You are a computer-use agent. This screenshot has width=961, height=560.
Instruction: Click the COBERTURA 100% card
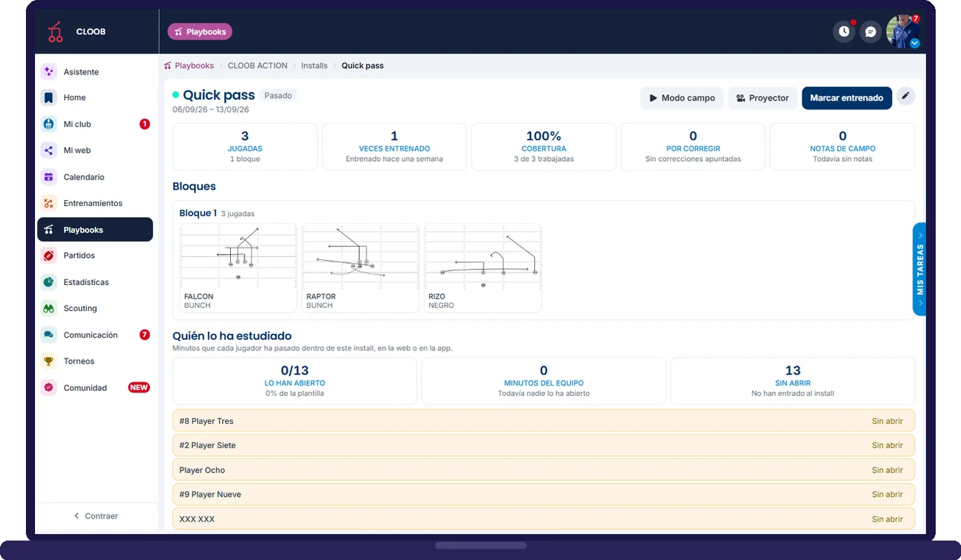coord(543,147)
